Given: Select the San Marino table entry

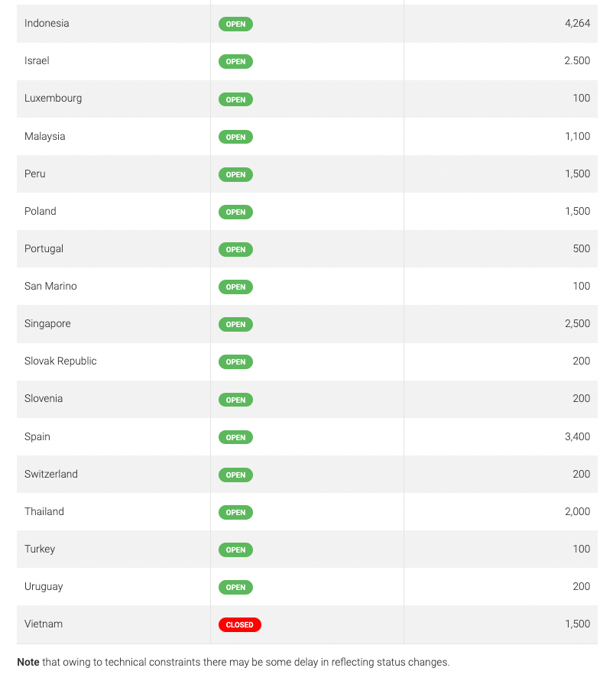Looking at the screenshot, I should click(50, 286).
